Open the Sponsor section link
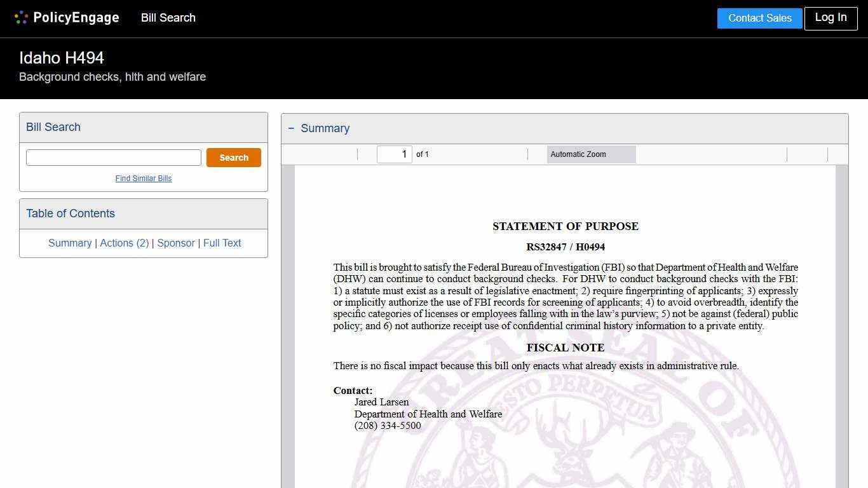 (x=176, y=243)
